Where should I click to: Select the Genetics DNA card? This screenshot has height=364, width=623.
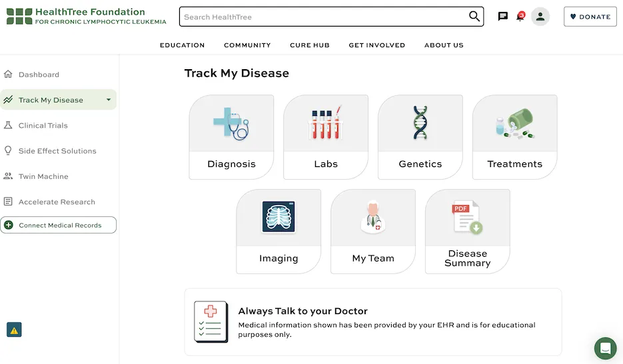(420, 137)
